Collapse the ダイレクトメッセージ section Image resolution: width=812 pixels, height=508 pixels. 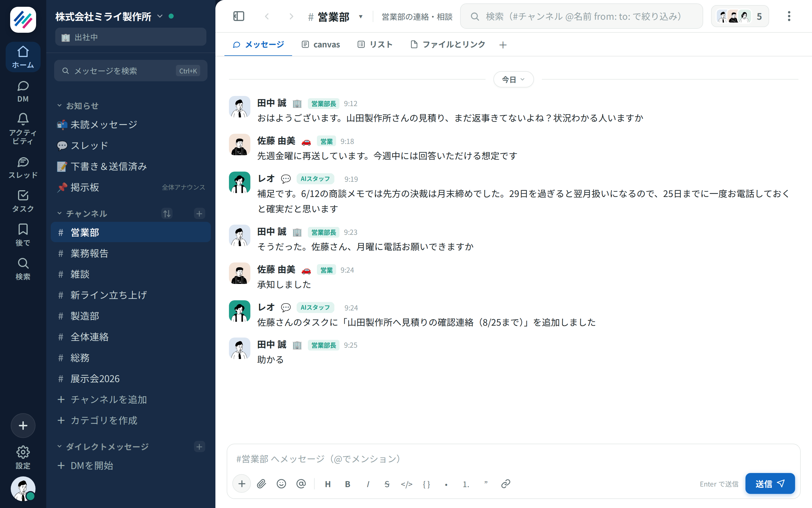click(103, 446)
